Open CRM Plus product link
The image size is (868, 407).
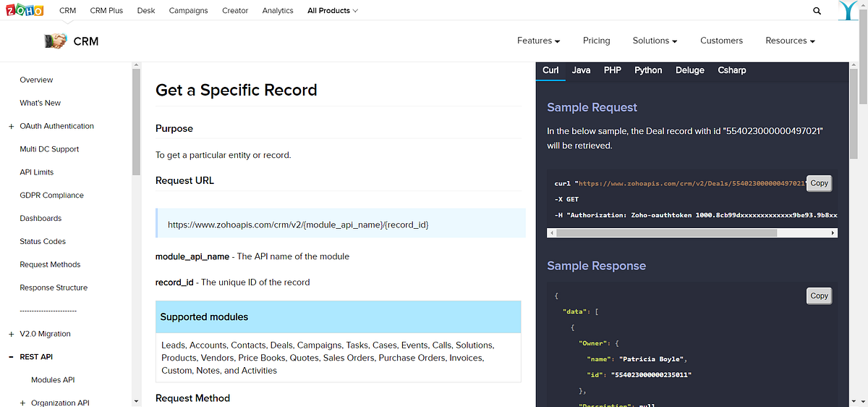(106, 11)
